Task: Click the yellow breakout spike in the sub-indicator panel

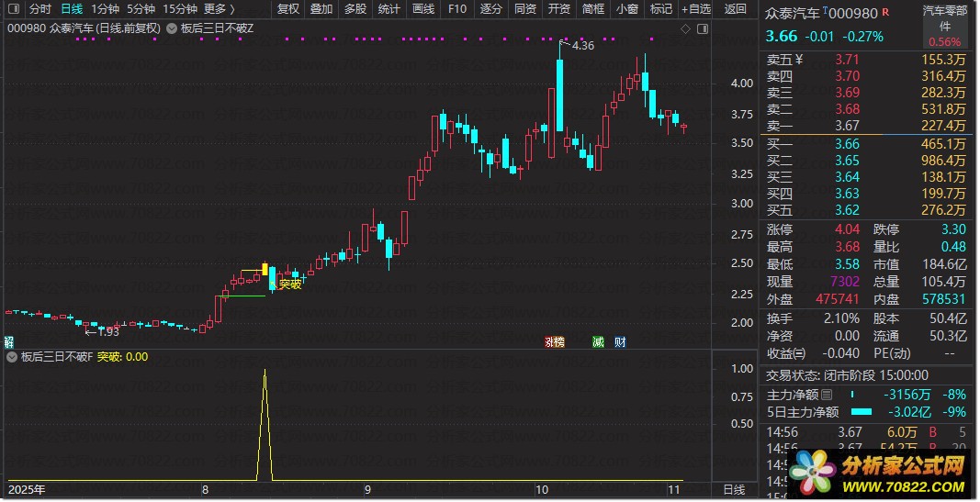Action: [265, 425]
